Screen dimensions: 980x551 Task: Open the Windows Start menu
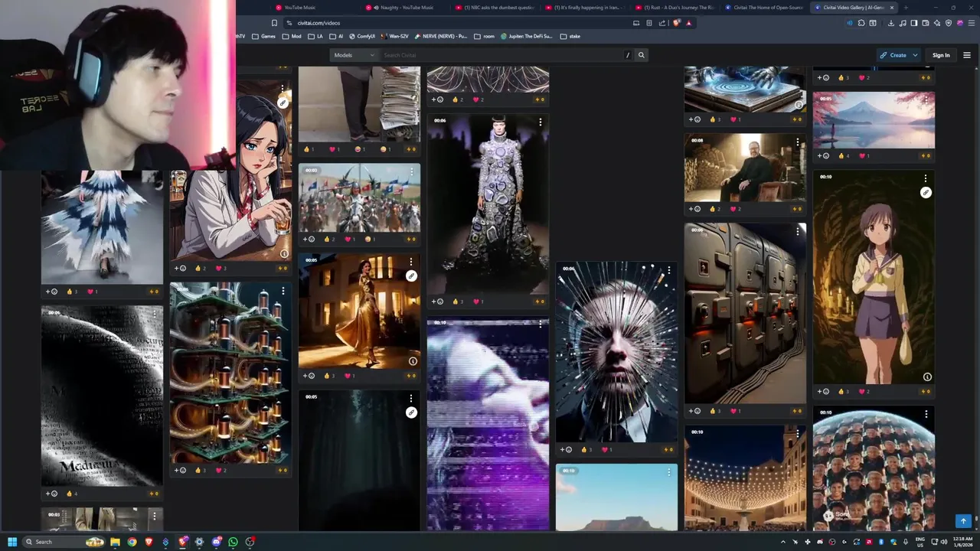pos(12,542)
